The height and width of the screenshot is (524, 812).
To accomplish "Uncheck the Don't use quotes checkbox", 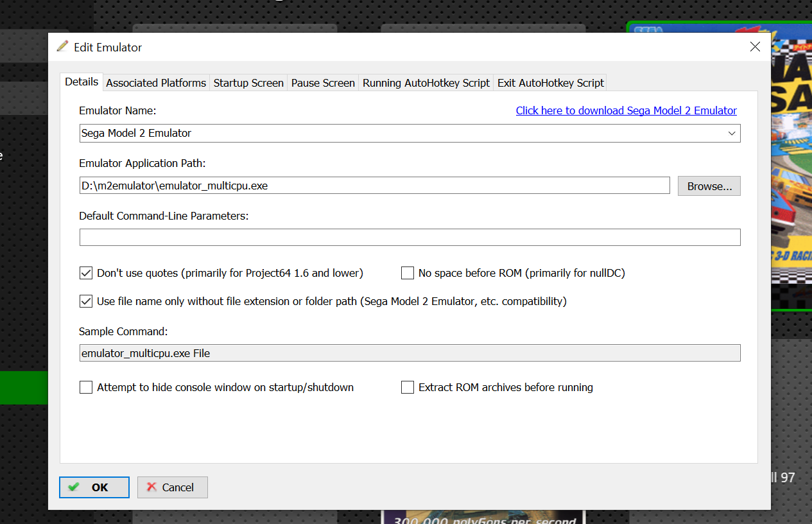I will click(86, 273).
